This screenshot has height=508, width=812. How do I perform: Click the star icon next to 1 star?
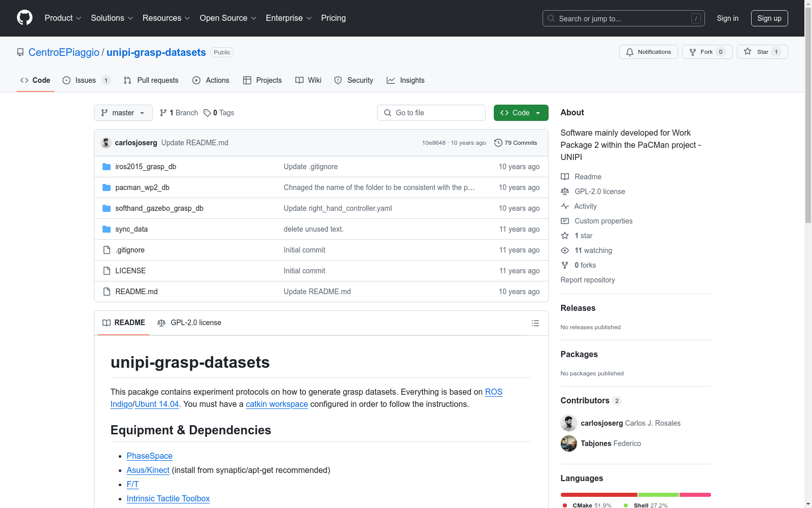tap(565, 236)
